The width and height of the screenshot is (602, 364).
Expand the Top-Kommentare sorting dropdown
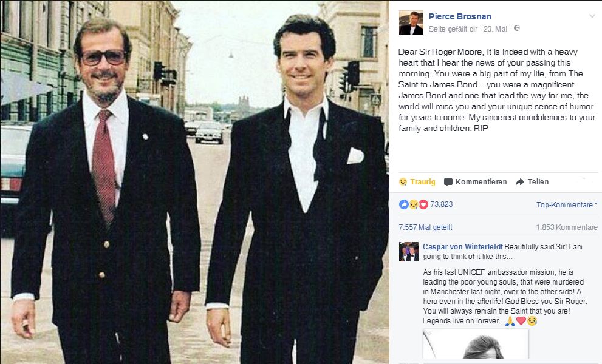tap(567, 205)
